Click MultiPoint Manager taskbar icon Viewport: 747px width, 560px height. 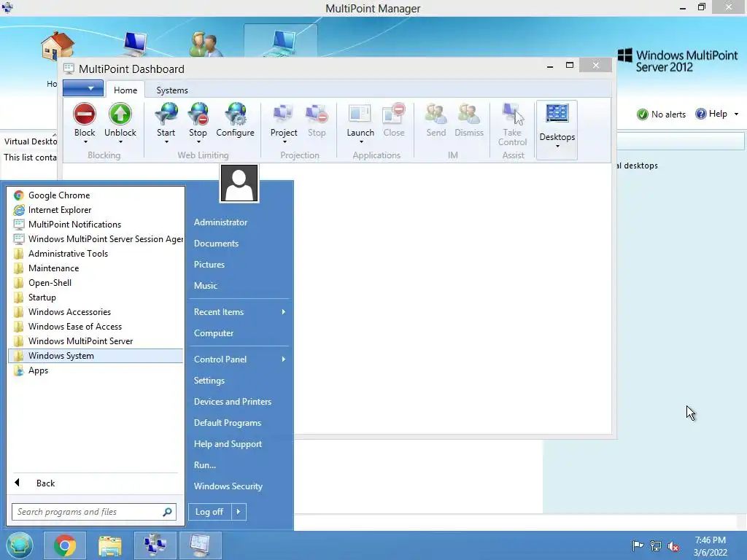(x=155, y=545)
